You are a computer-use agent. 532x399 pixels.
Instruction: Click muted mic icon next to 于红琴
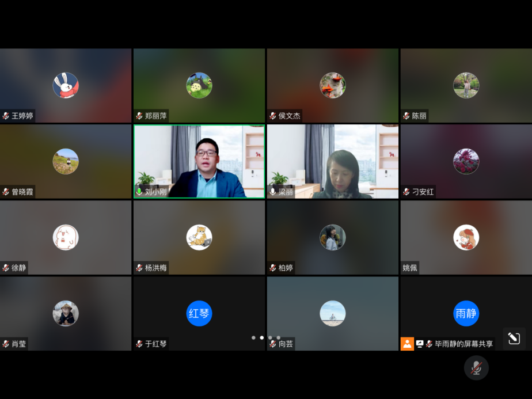[139, 344]
